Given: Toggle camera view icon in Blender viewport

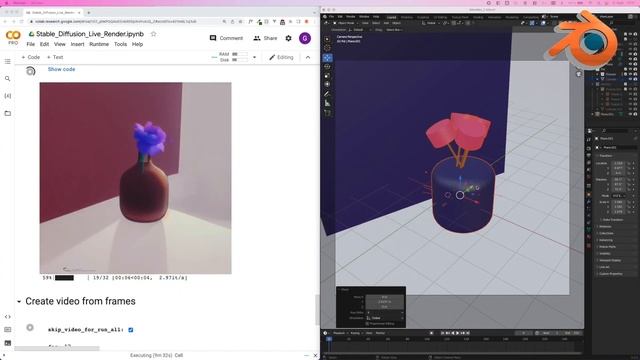Looking at the screenshot, I should [578, 74].
